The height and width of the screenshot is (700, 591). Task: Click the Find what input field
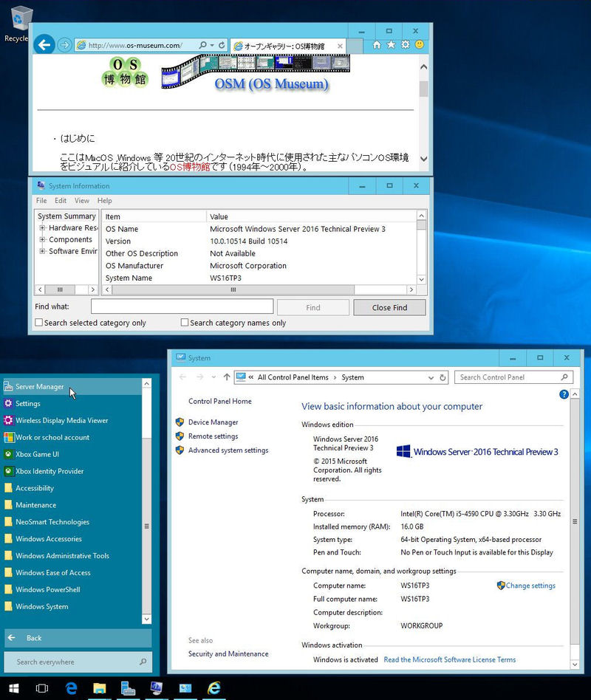(x=182, y=306)
